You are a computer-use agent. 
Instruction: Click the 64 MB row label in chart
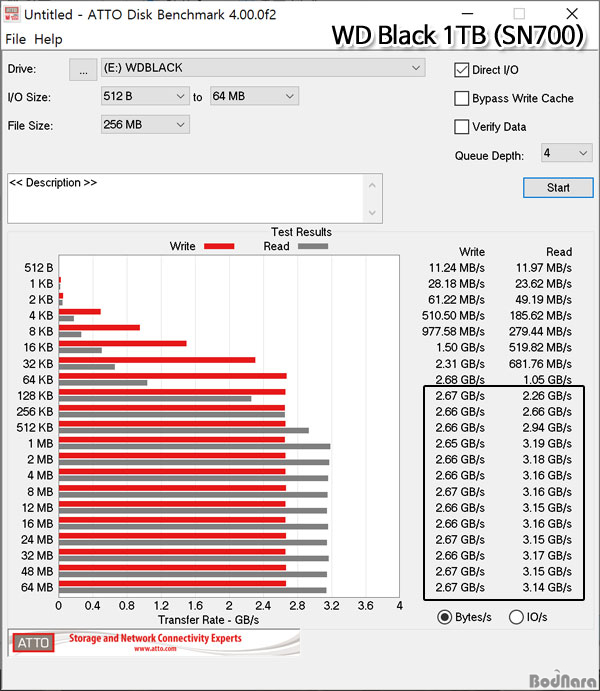coord(37,587)
